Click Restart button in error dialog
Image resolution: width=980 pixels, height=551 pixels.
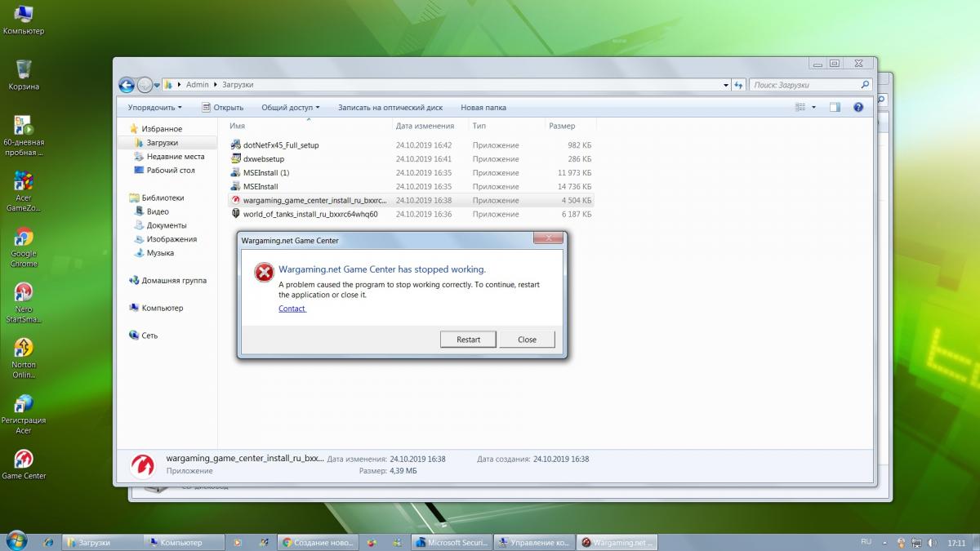[469, 340]
